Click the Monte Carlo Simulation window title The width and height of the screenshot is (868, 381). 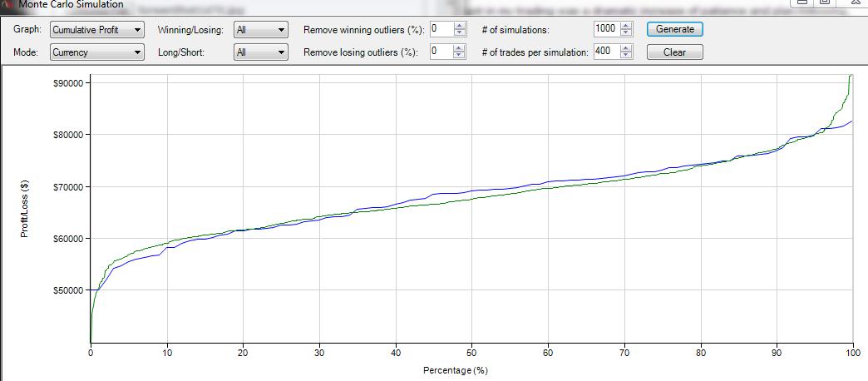pyautogui.click(x=71, y=4)
